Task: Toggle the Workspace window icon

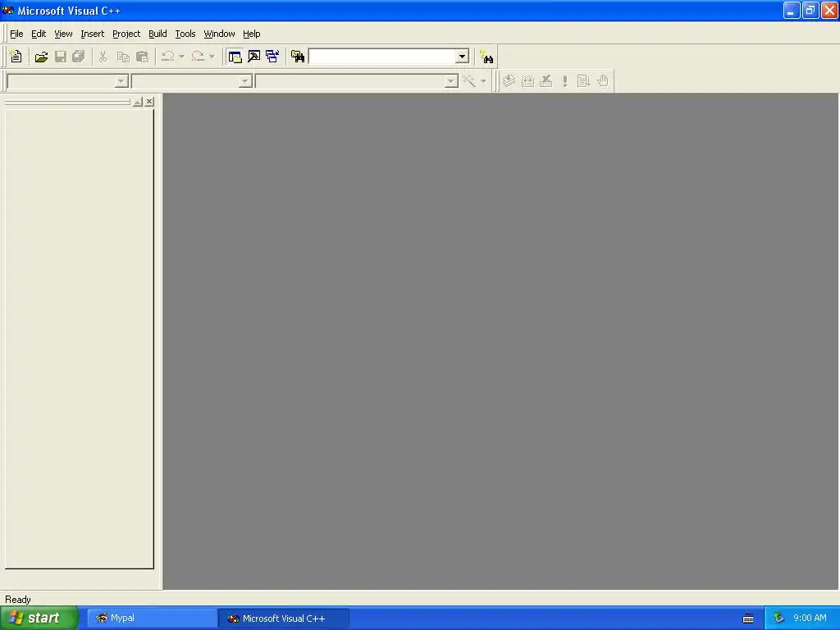Action: pos(235,57)
